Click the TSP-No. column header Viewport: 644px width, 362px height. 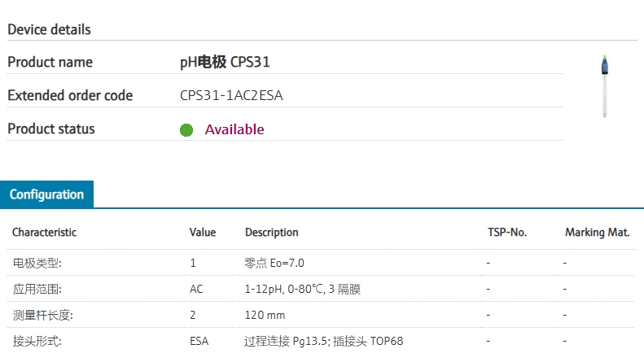[506, 233]
